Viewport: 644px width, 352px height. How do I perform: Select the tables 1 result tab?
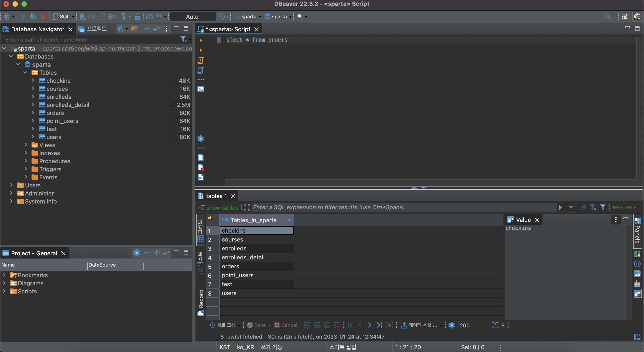(216, 196)
